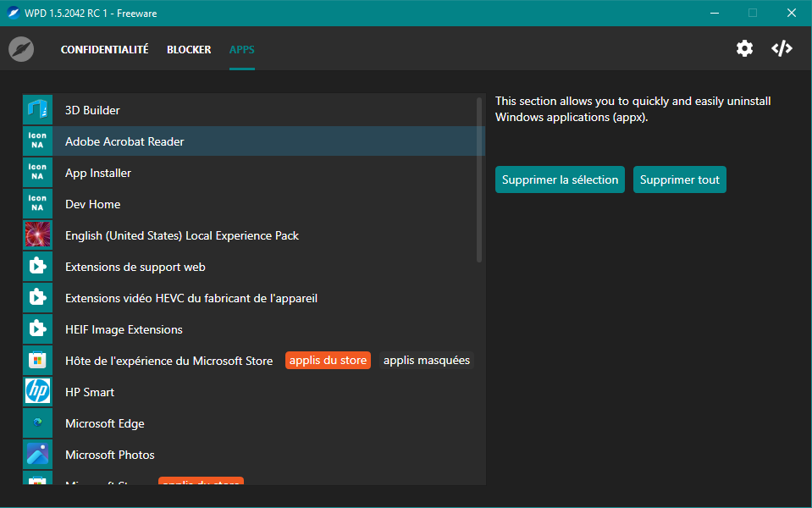Image resolution: width=812 pixels, height=508 pixels.
Task: Toggle the 'applis masquées' filter tag
Action: click(426, 361)
